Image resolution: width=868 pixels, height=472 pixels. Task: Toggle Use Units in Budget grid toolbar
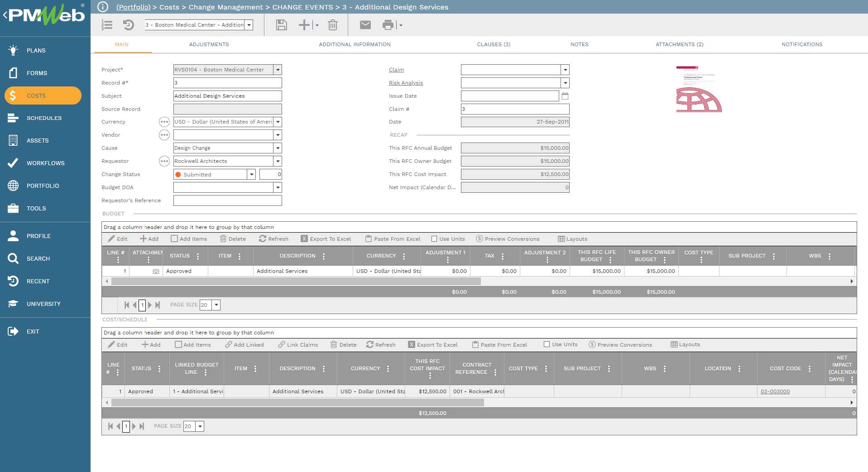pos(434,238)
